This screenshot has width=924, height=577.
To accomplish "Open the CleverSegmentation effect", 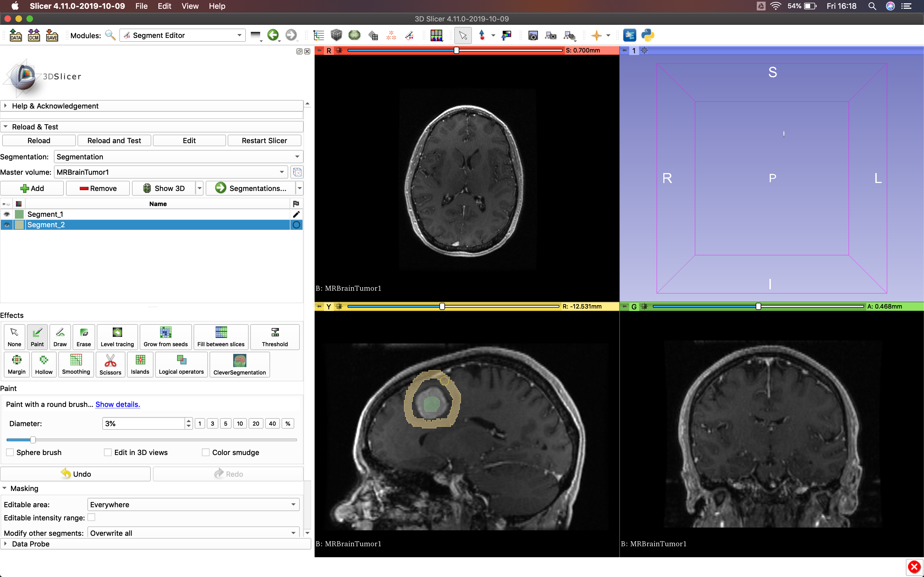I will (240, 365).
